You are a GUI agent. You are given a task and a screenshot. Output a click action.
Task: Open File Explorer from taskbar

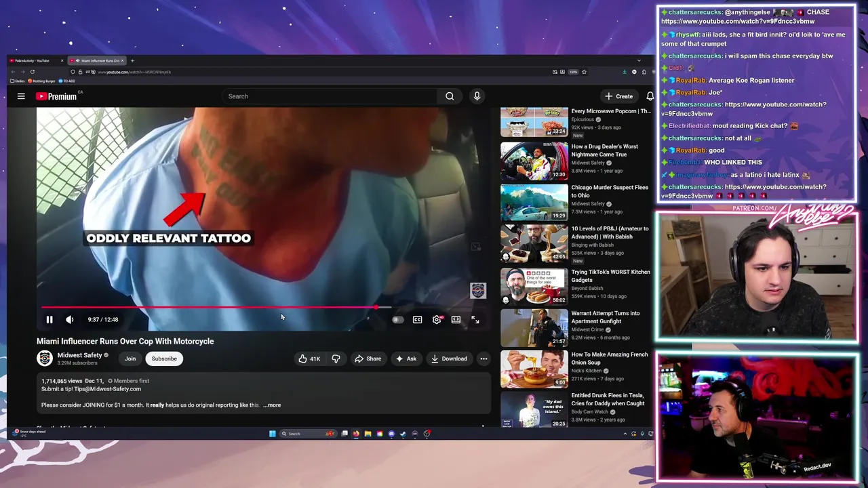[x=368, y=434]
